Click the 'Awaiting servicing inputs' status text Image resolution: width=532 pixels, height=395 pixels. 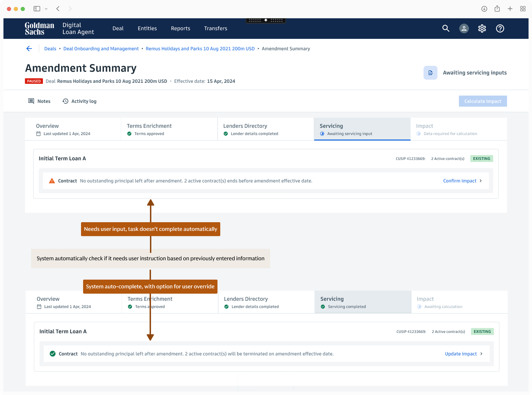point(475,73)
